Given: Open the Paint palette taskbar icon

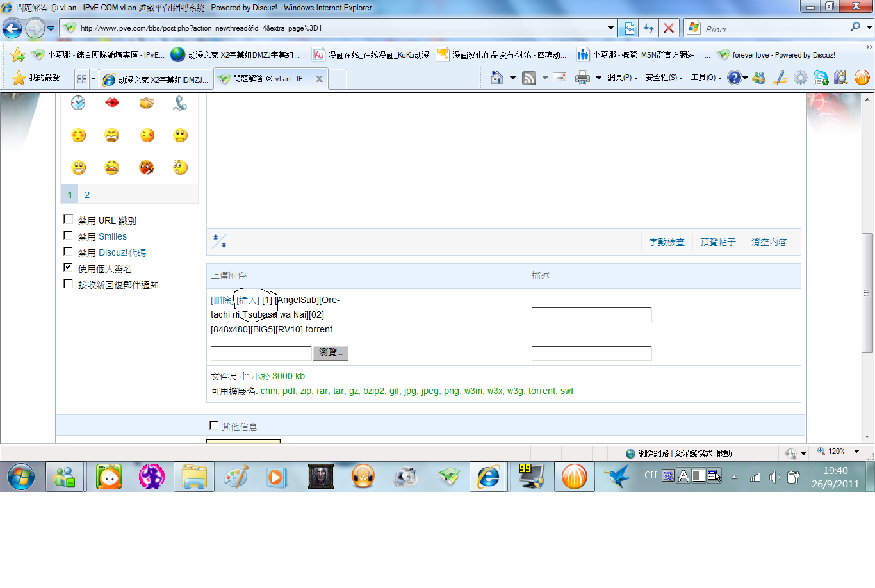Looking at the screenshot, I should [x=236, y=477].
